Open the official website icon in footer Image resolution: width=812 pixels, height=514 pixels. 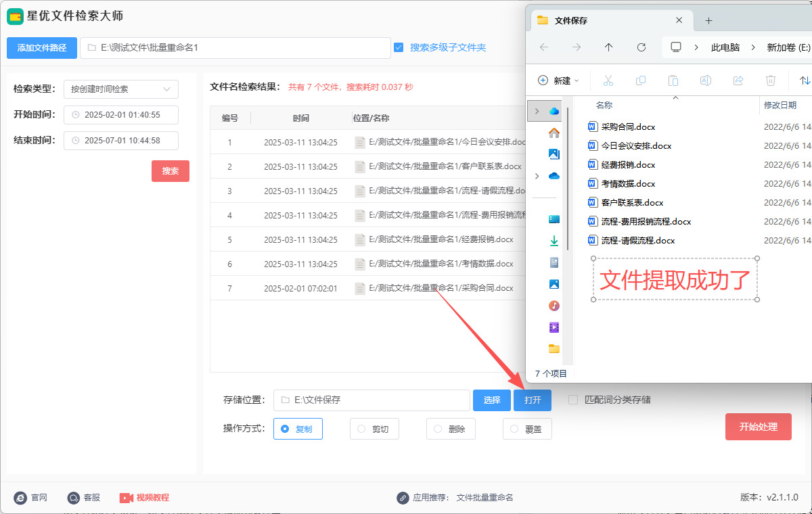tap(20, 498)
